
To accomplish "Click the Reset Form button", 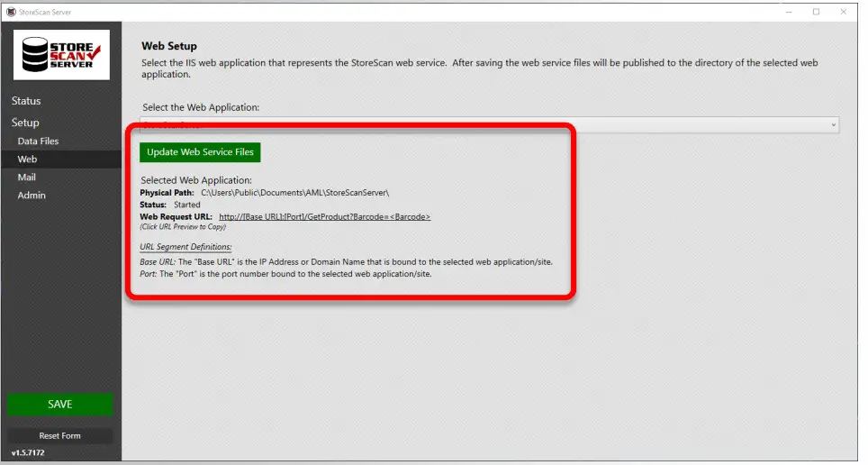I will click(59, 435).
